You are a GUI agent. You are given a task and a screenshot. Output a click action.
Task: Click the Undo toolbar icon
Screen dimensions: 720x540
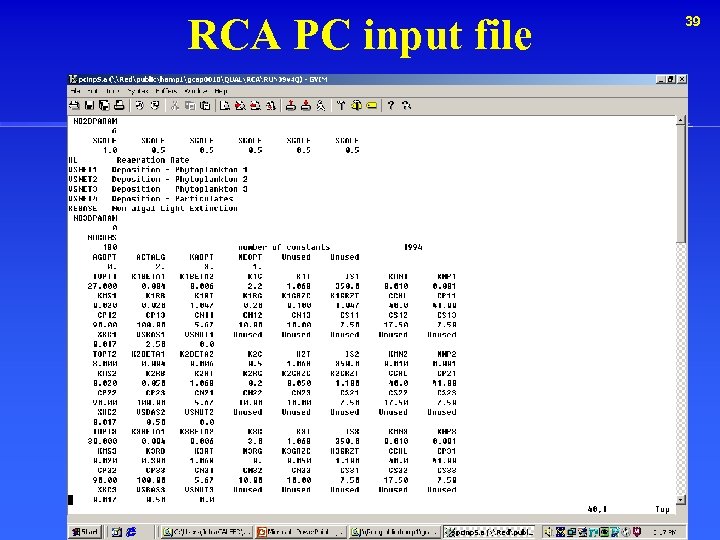(140, 106)
